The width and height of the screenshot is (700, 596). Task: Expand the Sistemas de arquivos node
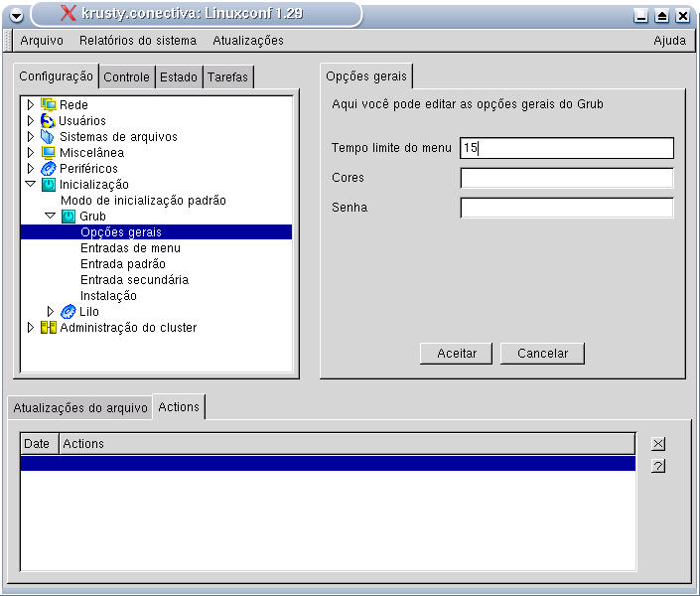[31, 136]
